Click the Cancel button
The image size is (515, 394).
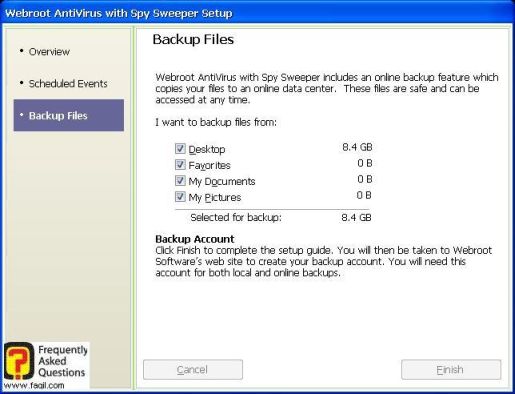193,369
